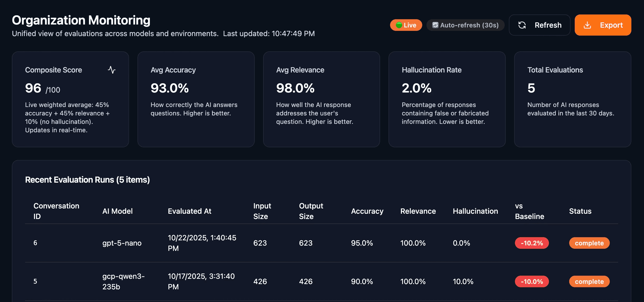The image size is (644, 302).
Task: Open the Hallucination Rate card
Action: [447, 99]
